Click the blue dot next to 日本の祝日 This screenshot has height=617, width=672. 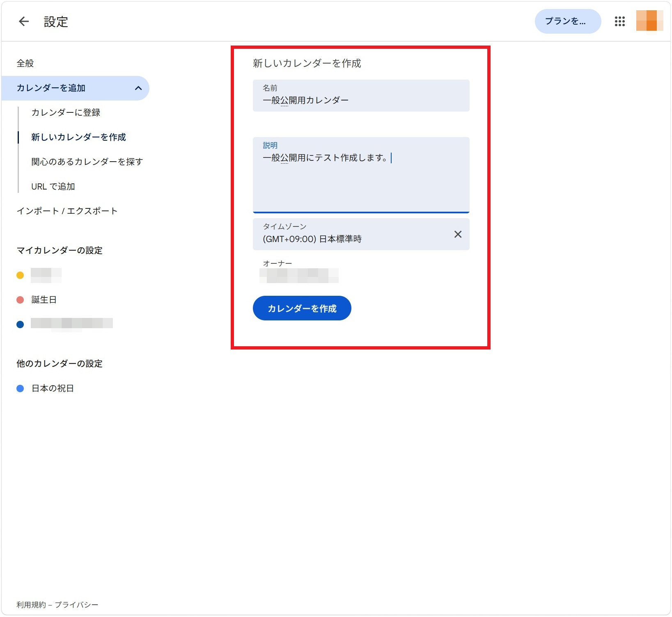(x=19, y=388)
